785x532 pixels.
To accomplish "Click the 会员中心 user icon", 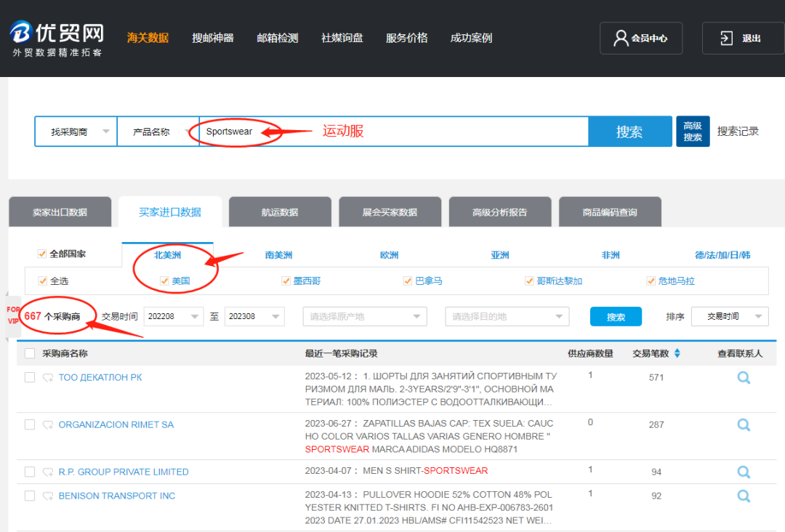I will [621, 38].
